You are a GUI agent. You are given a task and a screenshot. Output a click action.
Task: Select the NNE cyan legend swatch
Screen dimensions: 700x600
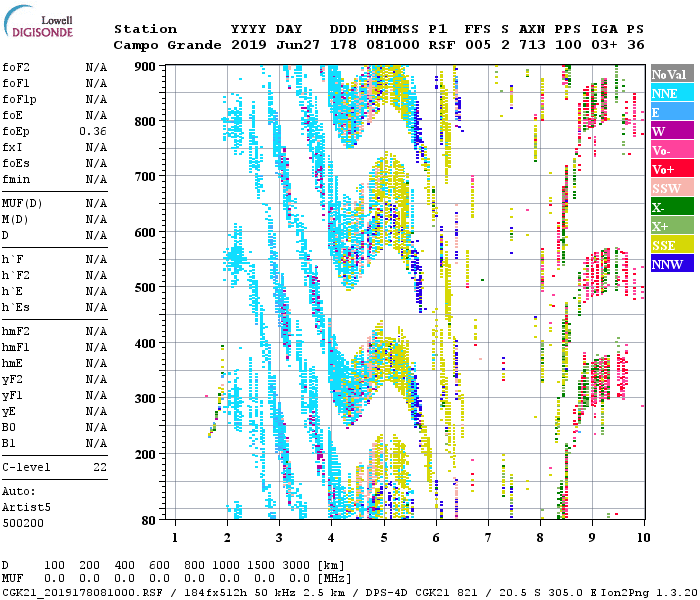672,93
